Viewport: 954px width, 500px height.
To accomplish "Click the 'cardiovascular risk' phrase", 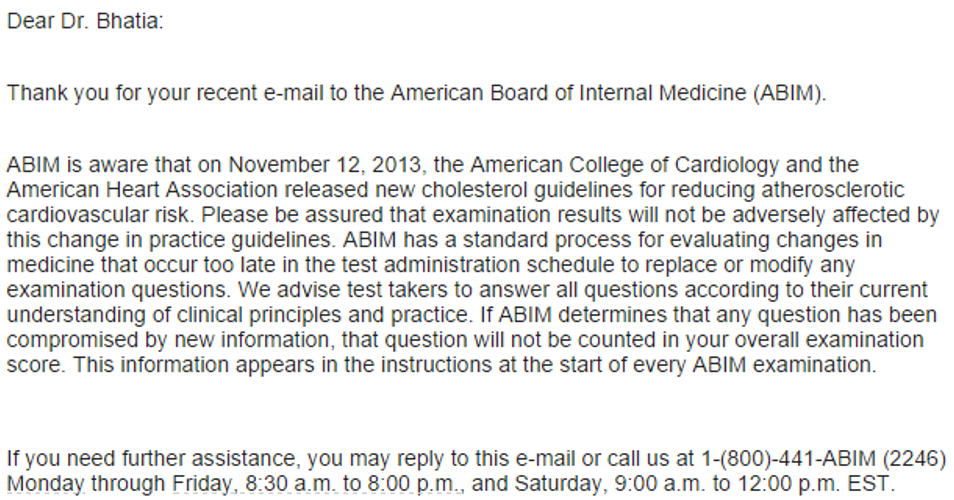I will (100, 215).
